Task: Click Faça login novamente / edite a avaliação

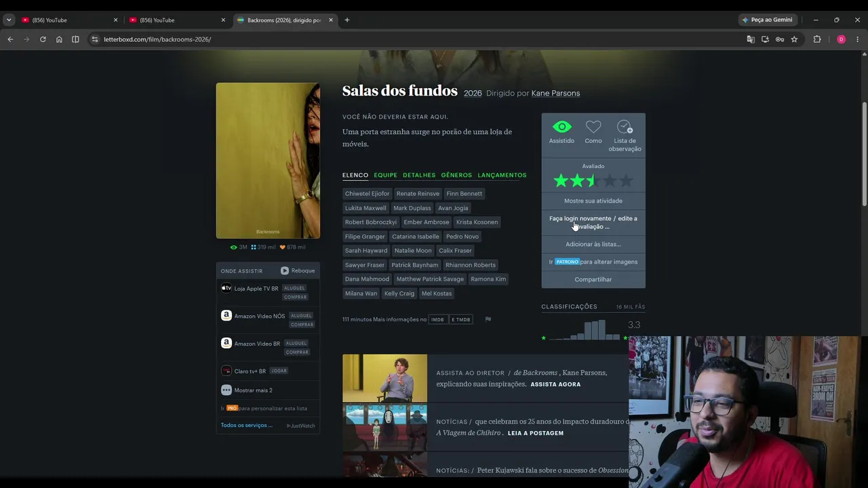Action: pos(593,222)
